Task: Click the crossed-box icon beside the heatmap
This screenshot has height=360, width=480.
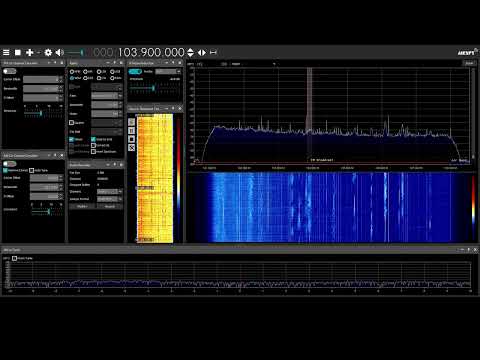Action: point(131,147)
